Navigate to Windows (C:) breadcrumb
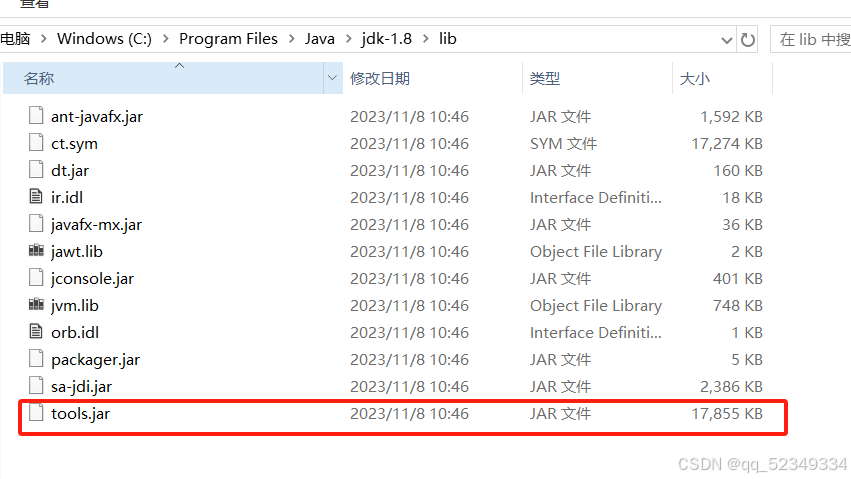The height and width of the screenshot is (479, 851). pyautogui.click(x=104, y=39)
